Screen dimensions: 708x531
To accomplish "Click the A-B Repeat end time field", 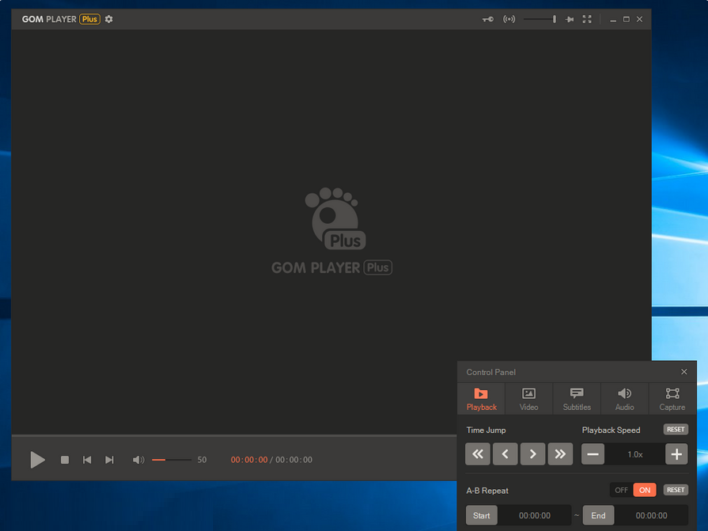I will (651, 515).
